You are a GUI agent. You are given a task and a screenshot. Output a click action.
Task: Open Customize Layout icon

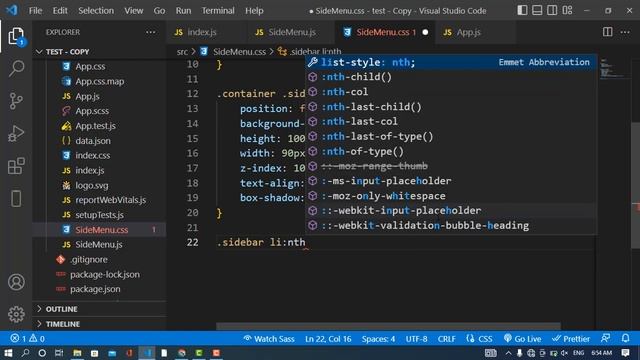567,10
